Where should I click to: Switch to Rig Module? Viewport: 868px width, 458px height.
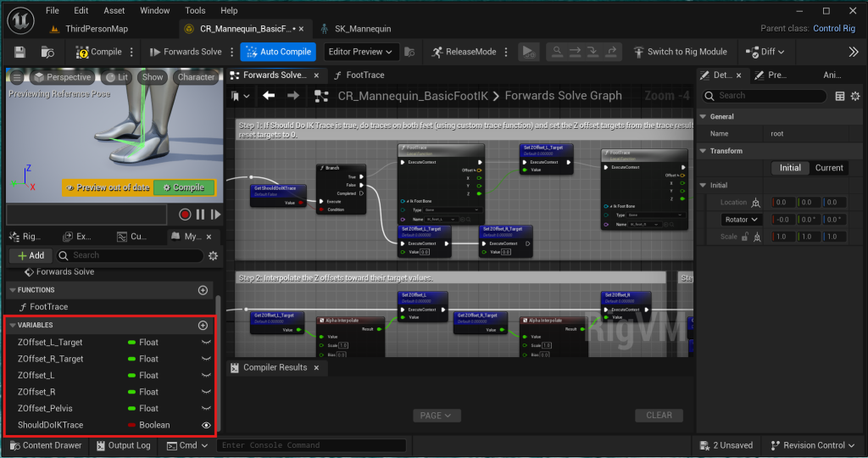point(680,52)
